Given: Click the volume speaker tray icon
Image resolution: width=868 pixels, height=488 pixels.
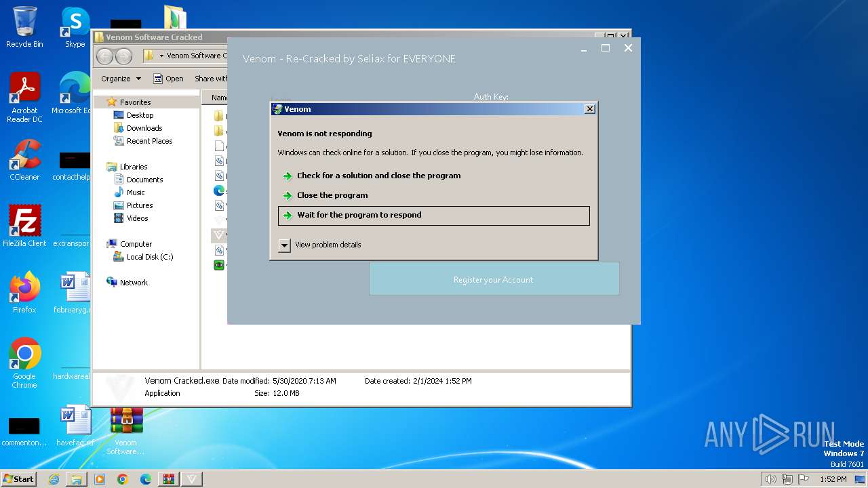Looking at the screenshot, I should tap(771, 479).
